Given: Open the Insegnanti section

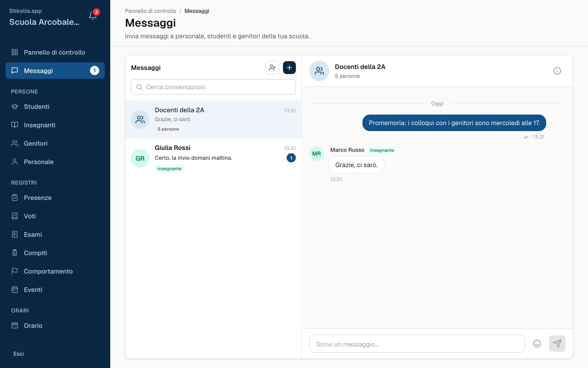Looking at the screenshot, I should [x=55, y=125].
